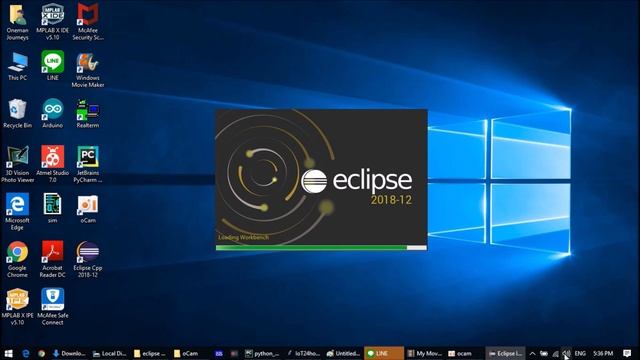Switch to the IoT24ho taskbar window
Viewport: 640px width, 360px height.
pyautogui.click(x=303, y=353)
